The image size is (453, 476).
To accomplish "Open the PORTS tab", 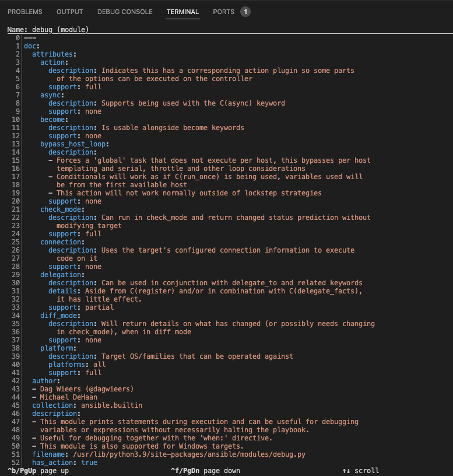I will pos(224,12).
